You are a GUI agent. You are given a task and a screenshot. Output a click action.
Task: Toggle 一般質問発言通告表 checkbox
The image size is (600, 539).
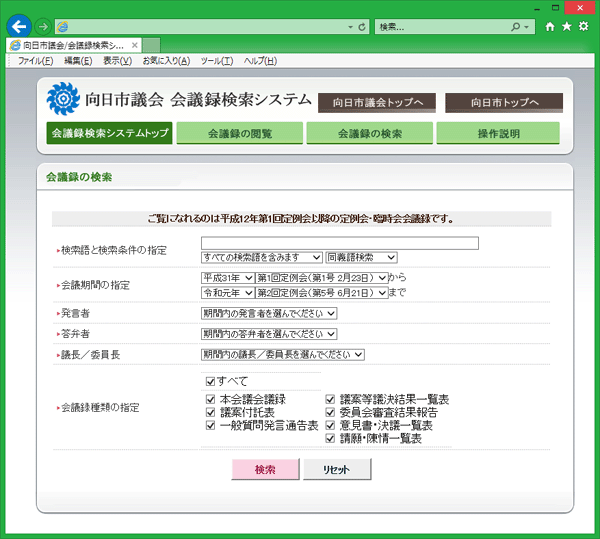210,425
